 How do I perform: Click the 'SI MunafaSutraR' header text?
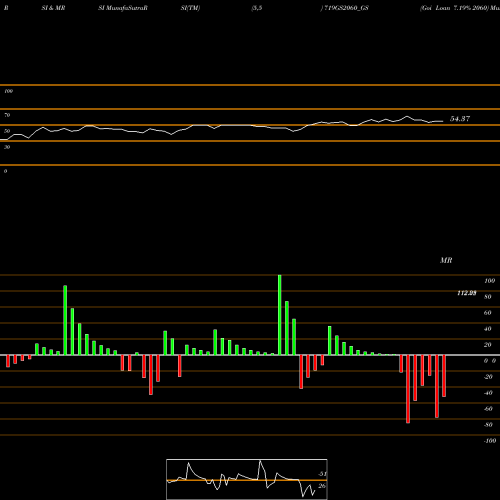(123, 8)
